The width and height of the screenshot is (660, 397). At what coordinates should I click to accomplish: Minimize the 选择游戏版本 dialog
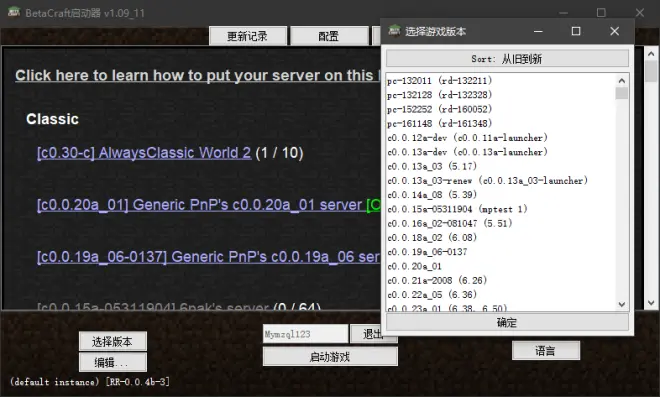point(538,31)
